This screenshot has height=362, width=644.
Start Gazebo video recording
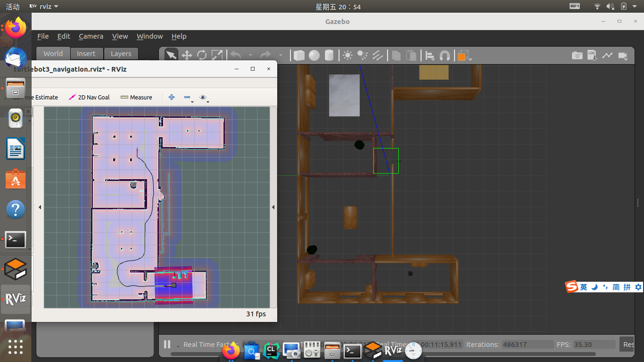623,56
